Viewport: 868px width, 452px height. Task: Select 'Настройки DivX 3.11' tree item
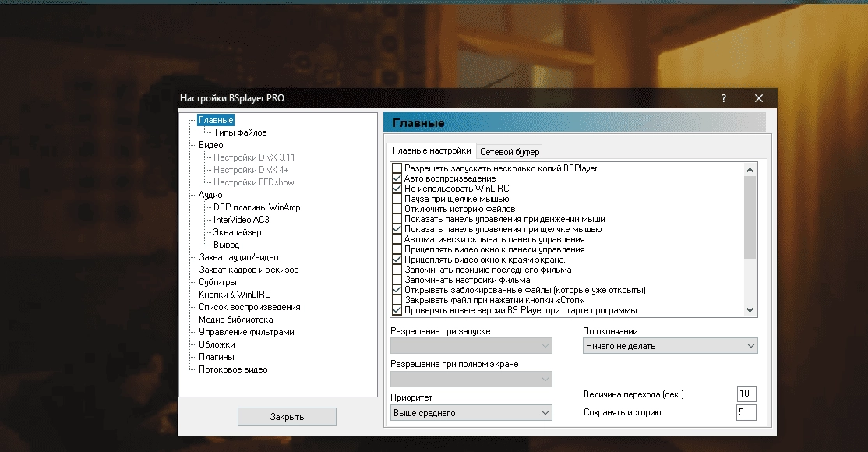pos(254,157)
